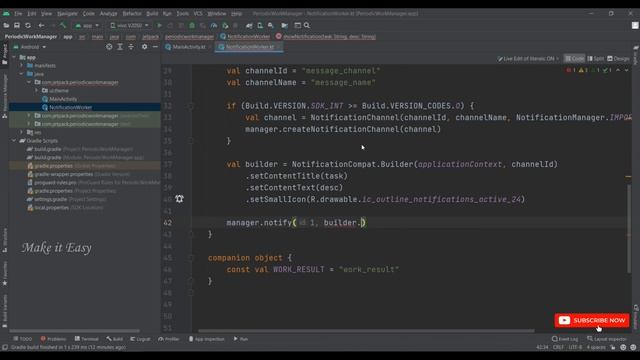640x360 pixels.
Task: Click the editor horizontal scrollbar
Action: 366,331
